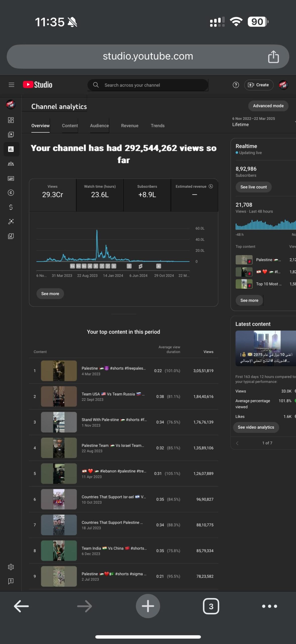Screen dimensions: 296x644
Task: Open the Copyright icon in sidebar
Action: point(11,193)
